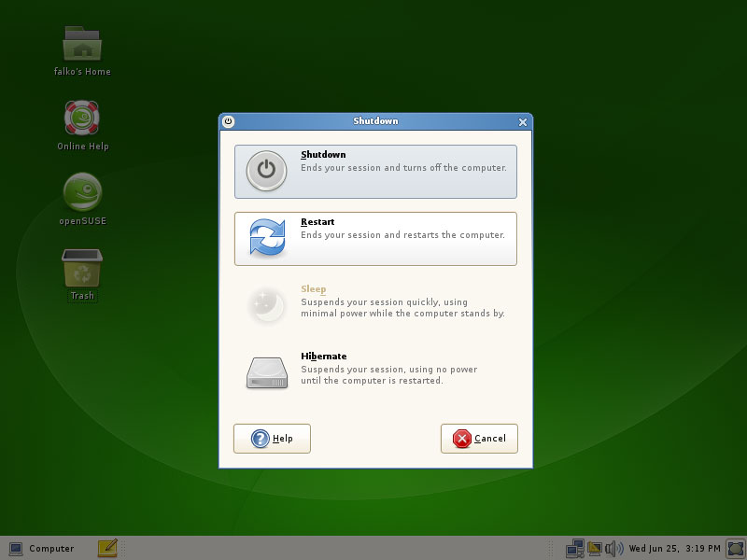747x560 pixels.
Task: Click the Shutdown power button
Action: (375, 172)
